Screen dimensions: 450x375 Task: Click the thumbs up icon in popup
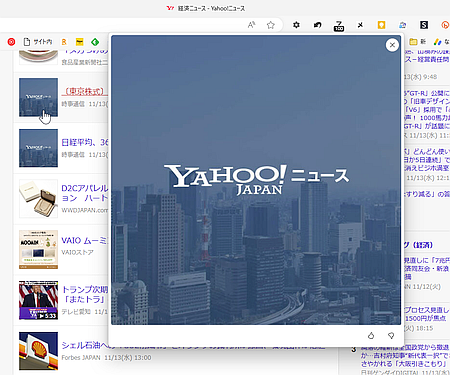point(371,335)
